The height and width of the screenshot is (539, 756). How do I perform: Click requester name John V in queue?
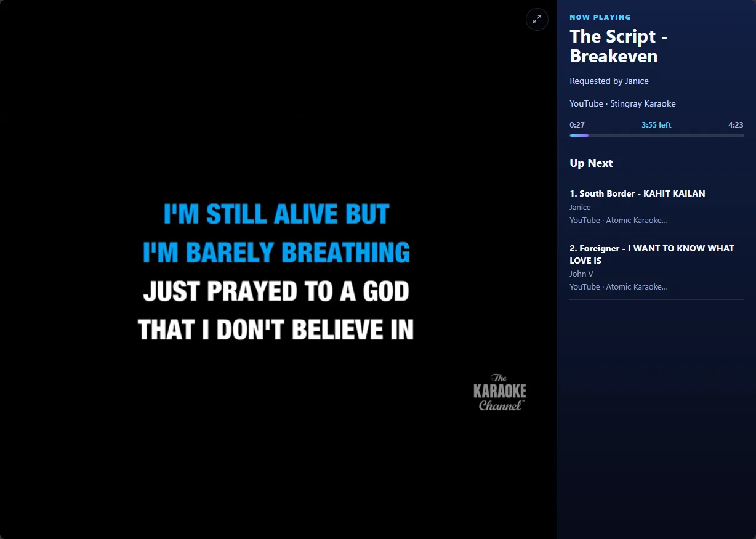click(581, 274)
